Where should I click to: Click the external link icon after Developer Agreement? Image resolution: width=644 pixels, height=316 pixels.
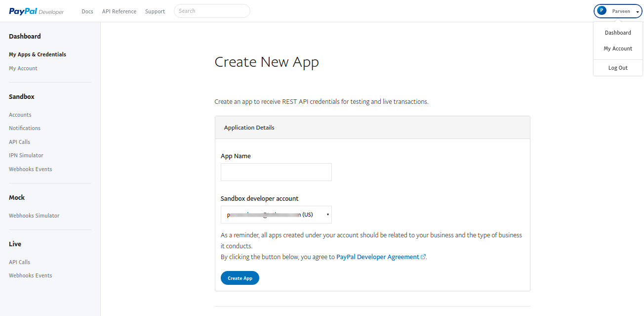(x=423, y=257)
